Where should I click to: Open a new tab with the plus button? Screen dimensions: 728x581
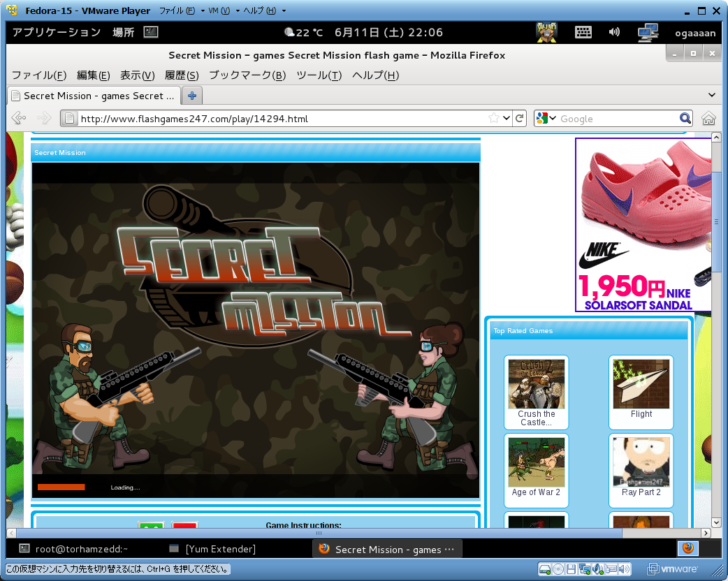(191, 96)
